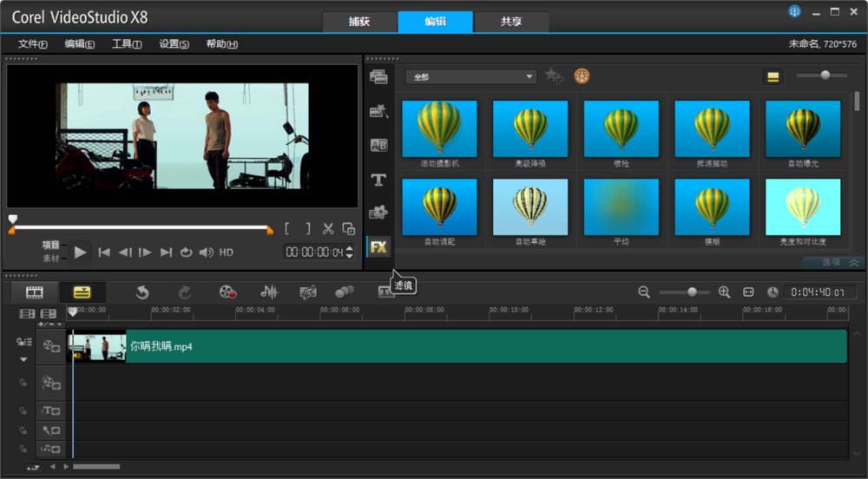This screenshot has width=868, height=479.
Task: Open the 设置 menu
Action: (174, 44)
